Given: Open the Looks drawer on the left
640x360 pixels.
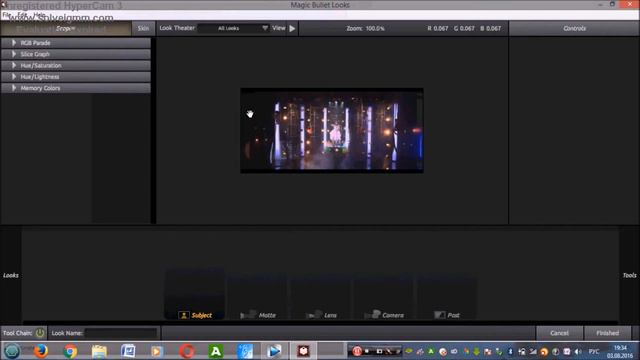Looking at the screenshot, I should [11, 276].
